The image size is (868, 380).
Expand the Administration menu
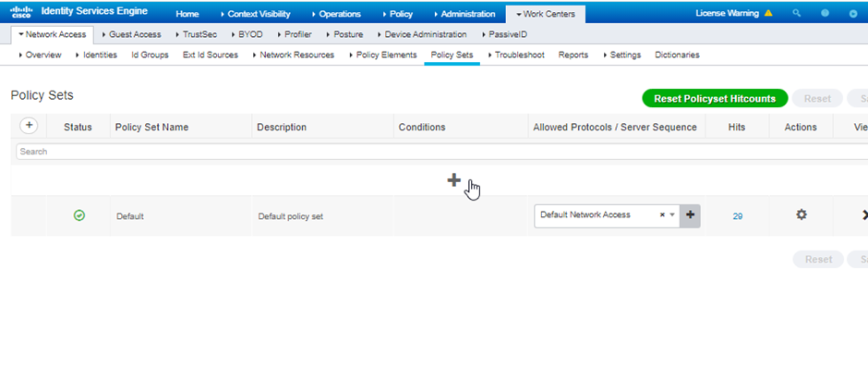click(x=464, y=14)
